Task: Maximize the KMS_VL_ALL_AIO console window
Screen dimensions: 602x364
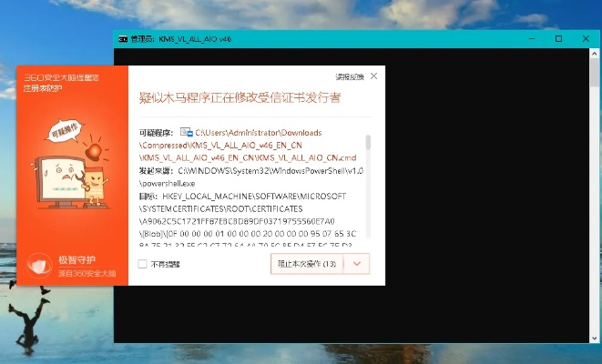Action: (x=558, y=39)
